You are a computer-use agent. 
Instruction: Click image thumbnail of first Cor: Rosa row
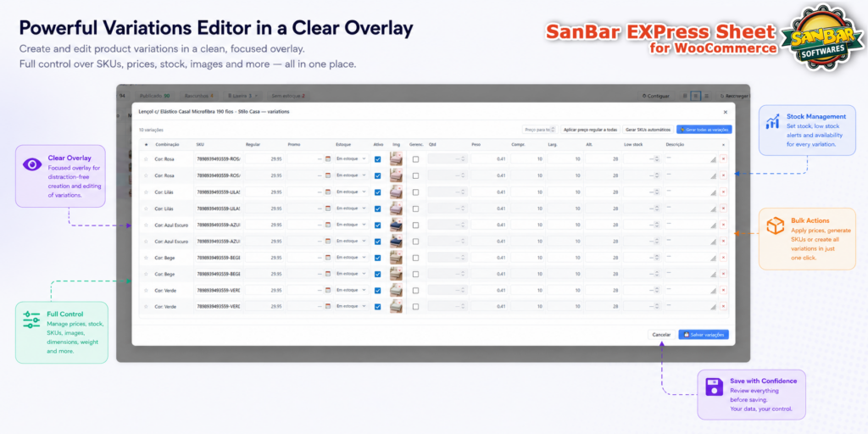click(397, 159)
